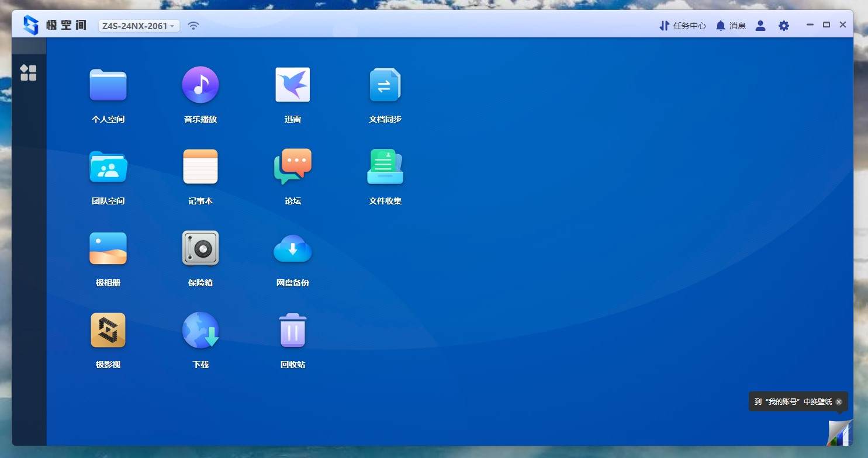Open the 任务中心 task center

click(683, 26)
